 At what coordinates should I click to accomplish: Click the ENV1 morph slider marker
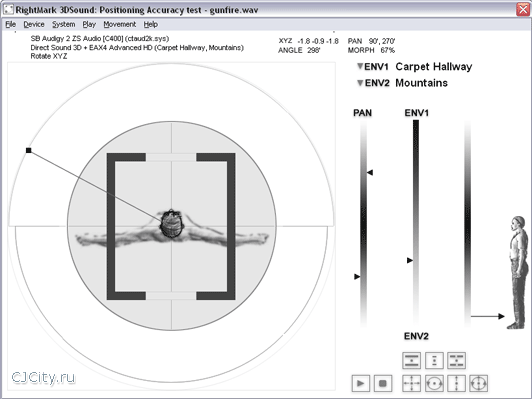410,260
